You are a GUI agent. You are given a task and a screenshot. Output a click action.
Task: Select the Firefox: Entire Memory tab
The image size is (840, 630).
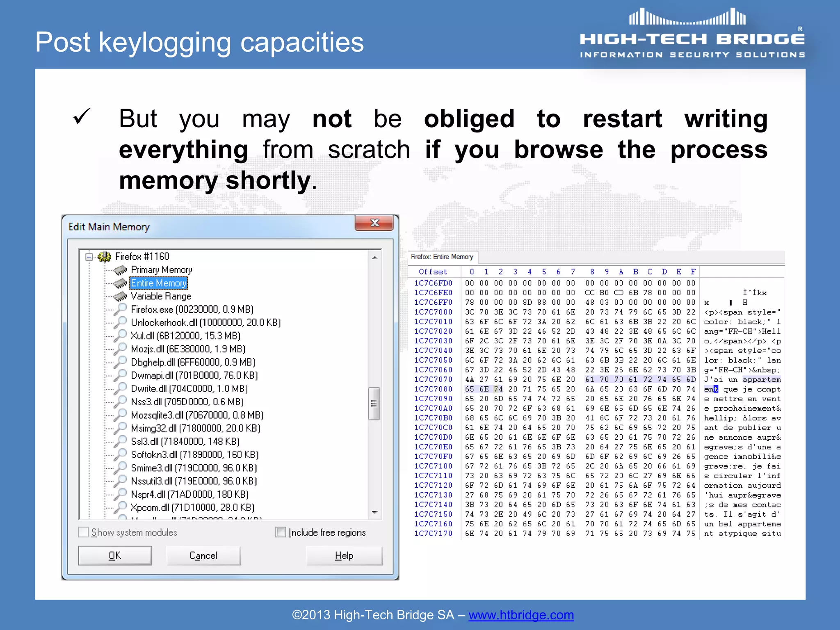443,257
